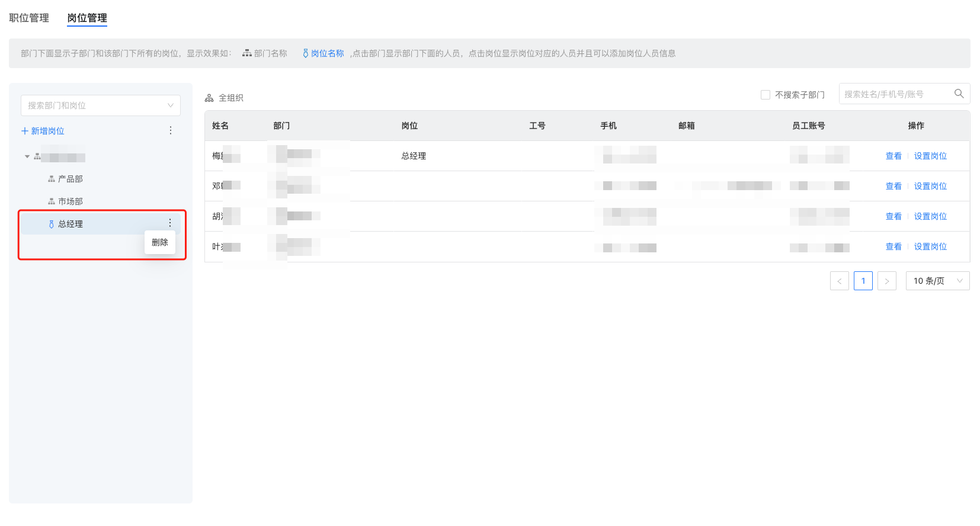The height and width of the screenshot is (526, 980).
Task: Switch to the 职位管理 tab
Action: click(29, 18)
